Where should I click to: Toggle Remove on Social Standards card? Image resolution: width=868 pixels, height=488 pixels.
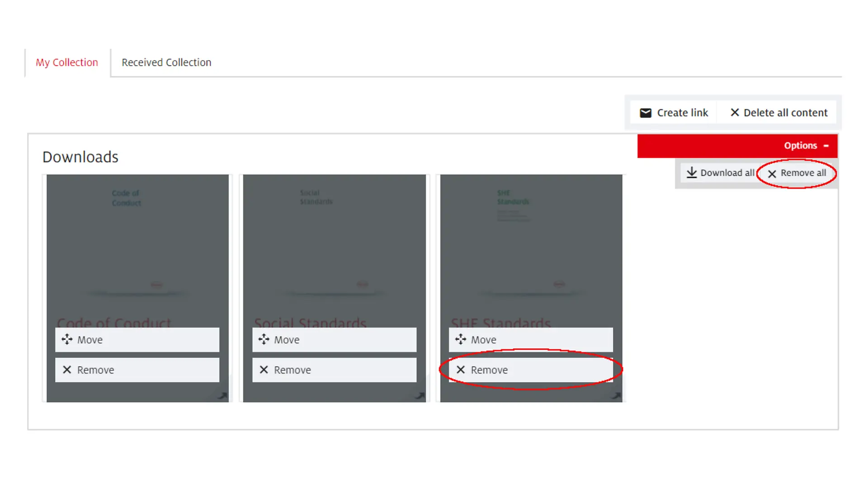pyautogui.click(x=335, y=370)
